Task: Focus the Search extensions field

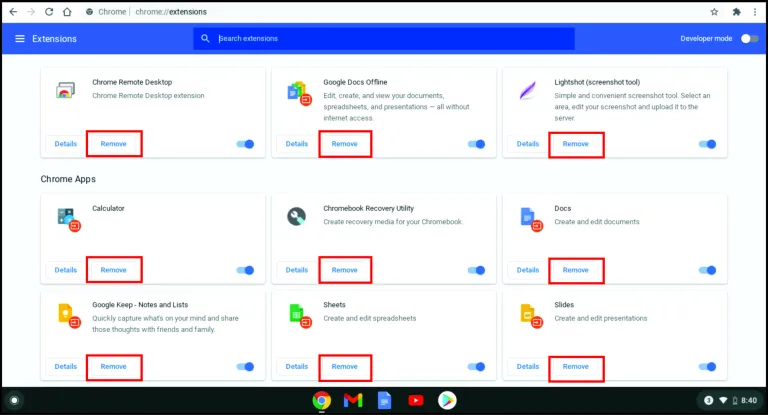Action: [x=384, y=38]
